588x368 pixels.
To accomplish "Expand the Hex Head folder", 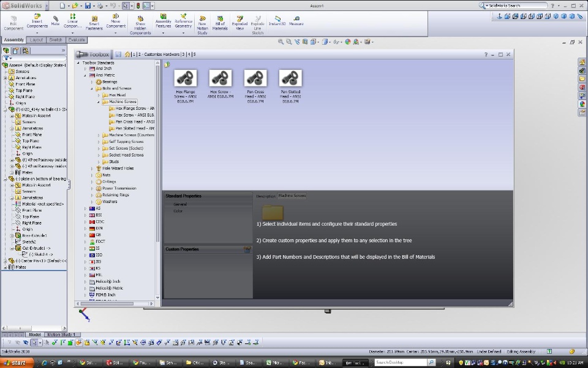I will [x=99, y=96].
